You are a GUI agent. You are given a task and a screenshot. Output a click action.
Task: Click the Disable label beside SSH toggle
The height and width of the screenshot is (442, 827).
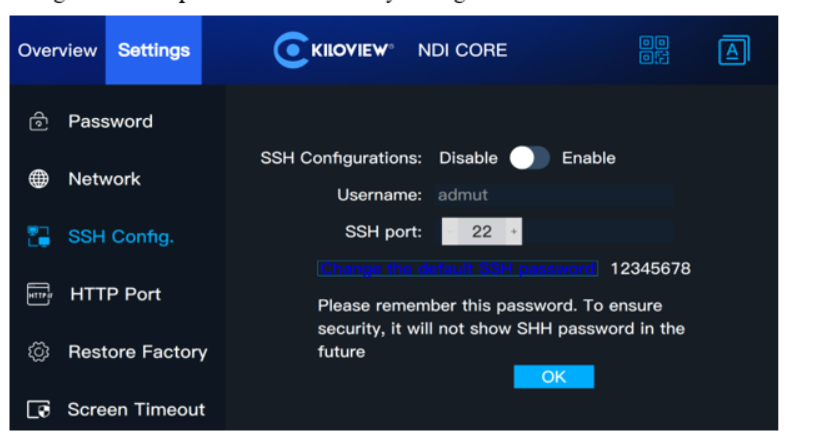(468, 158)
